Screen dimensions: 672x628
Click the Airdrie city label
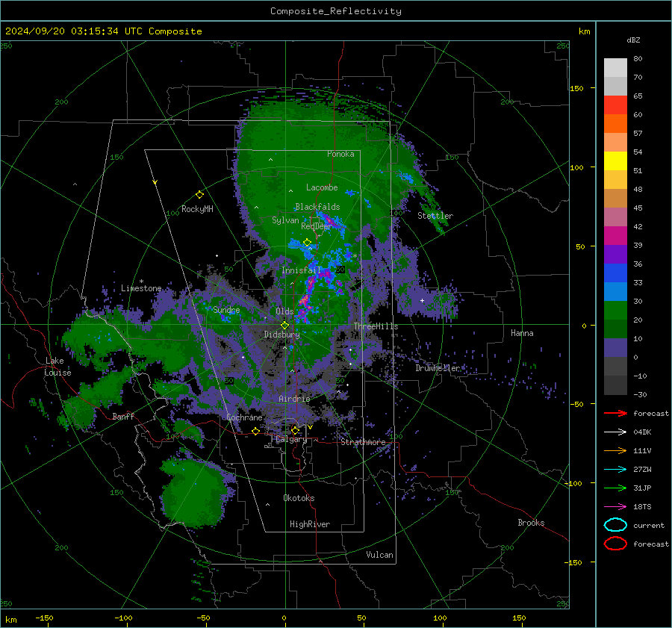(294, 399)
